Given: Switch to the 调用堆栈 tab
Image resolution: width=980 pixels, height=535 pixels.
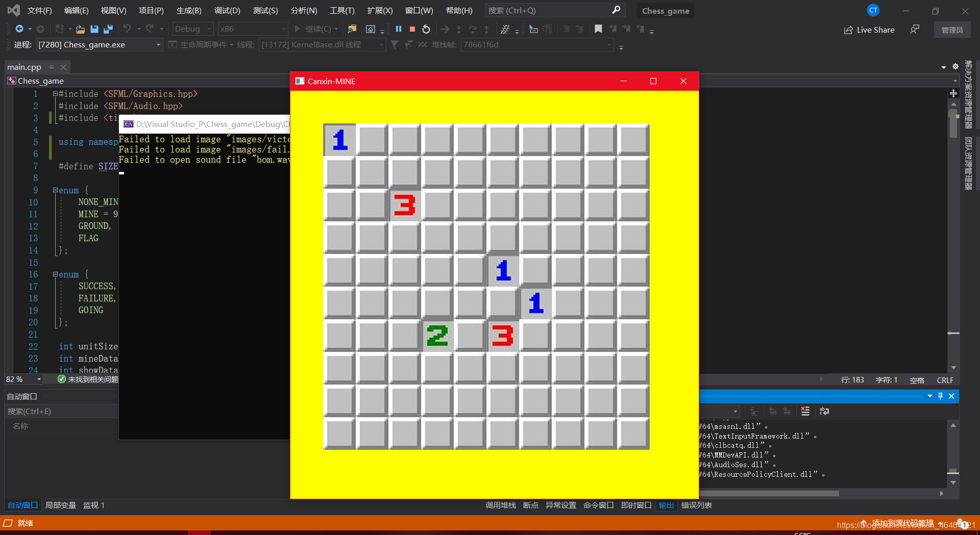Looking at the screenshot, I should [500, 505].
